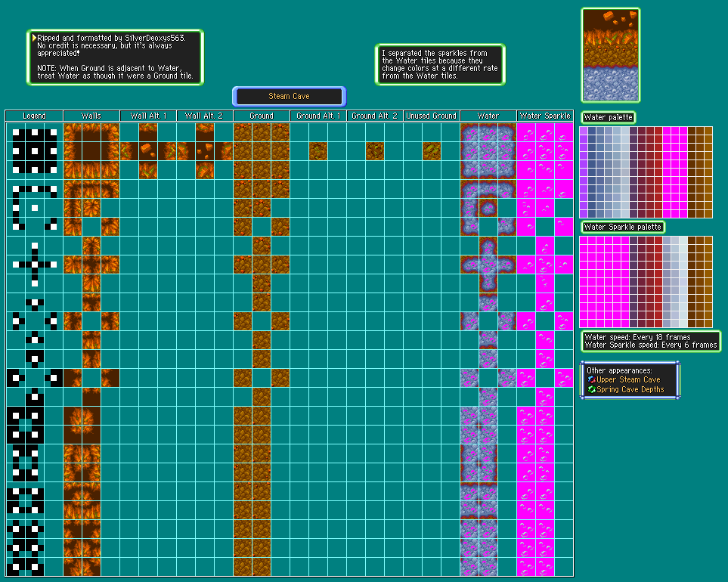Click the 'Other appearances:' heading
The height and width of the screenshot is (582, 728).
tap(619, 370)
